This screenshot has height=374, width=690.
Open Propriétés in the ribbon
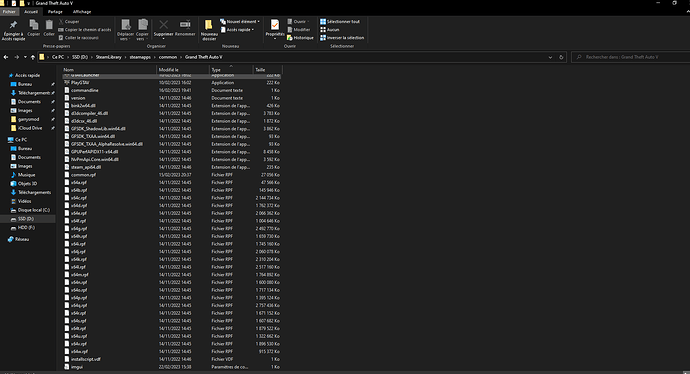pos(275,29)
